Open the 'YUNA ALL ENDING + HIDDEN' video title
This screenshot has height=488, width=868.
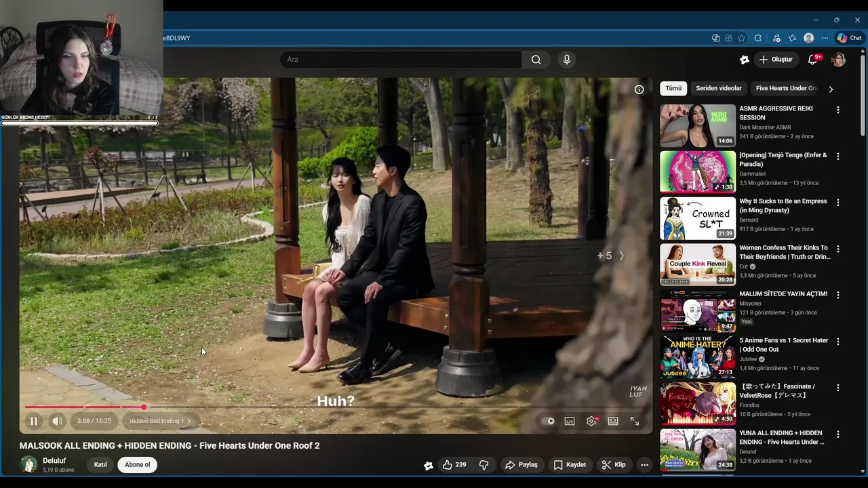[x=782, y=437]
